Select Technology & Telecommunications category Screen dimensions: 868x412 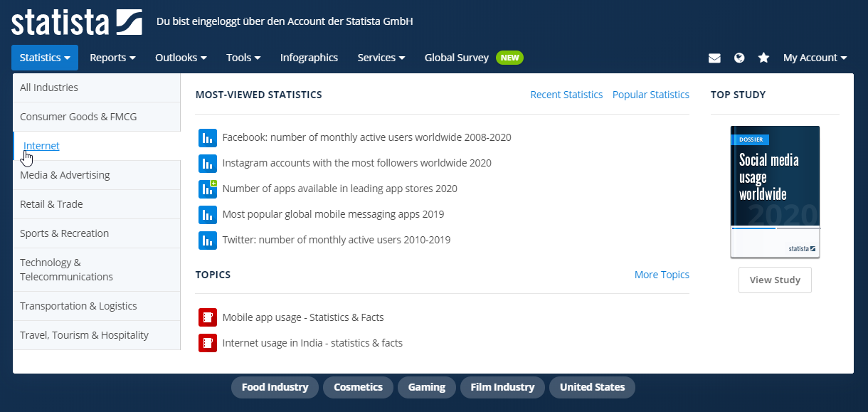[x=97, y=270]
